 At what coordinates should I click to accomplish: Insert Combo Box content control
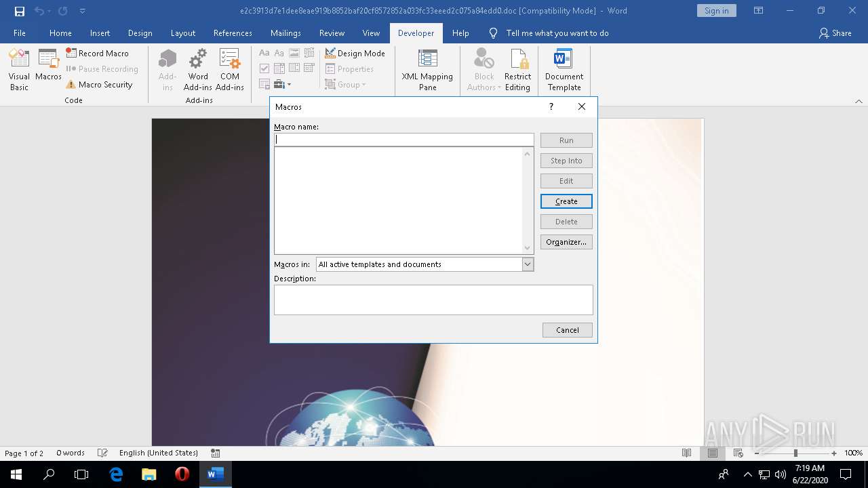click(279, 68)
